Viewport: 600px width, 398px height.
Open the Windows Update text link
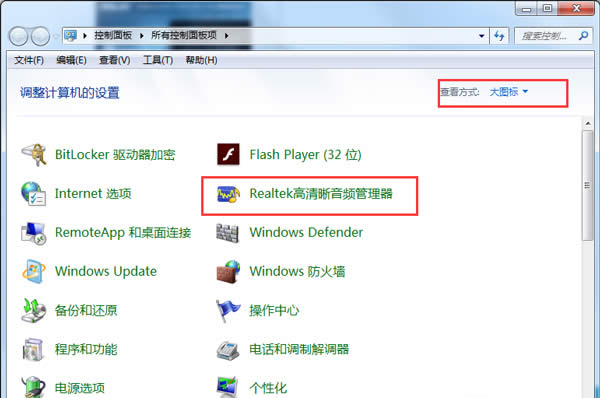click(106, 271)
